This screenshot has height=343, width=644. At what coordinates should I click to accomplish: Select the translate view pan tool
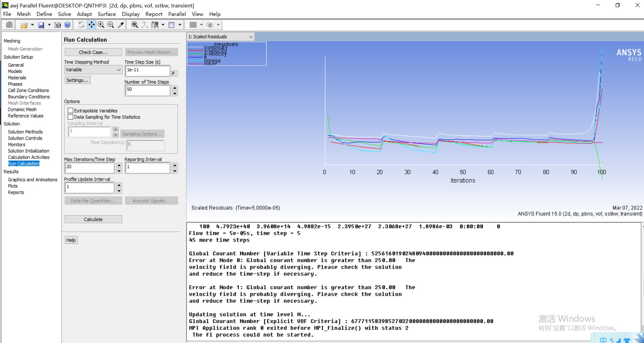[91, 25]
